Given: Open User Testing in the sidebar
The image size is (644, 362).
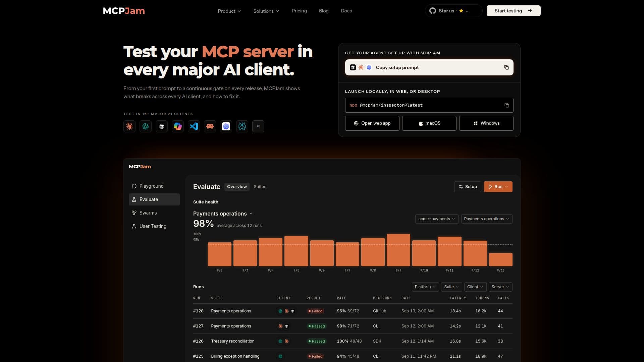Looking at the screenshot, I should [154, 226].
